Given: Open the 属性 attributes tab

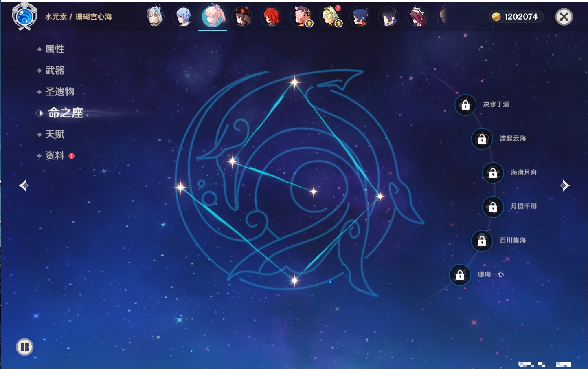Looking at the screenshot, I should tap(55, 49).
